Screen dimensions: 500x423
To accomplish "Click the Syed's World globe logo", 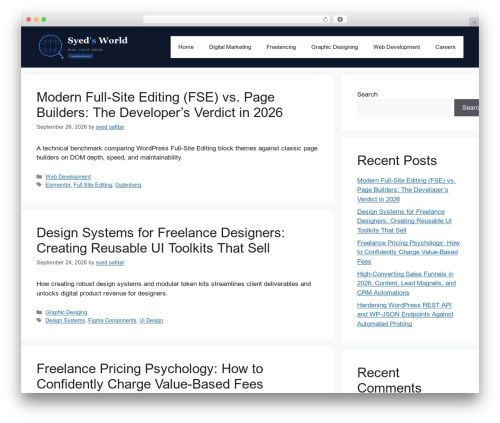I will pos(51,46).
